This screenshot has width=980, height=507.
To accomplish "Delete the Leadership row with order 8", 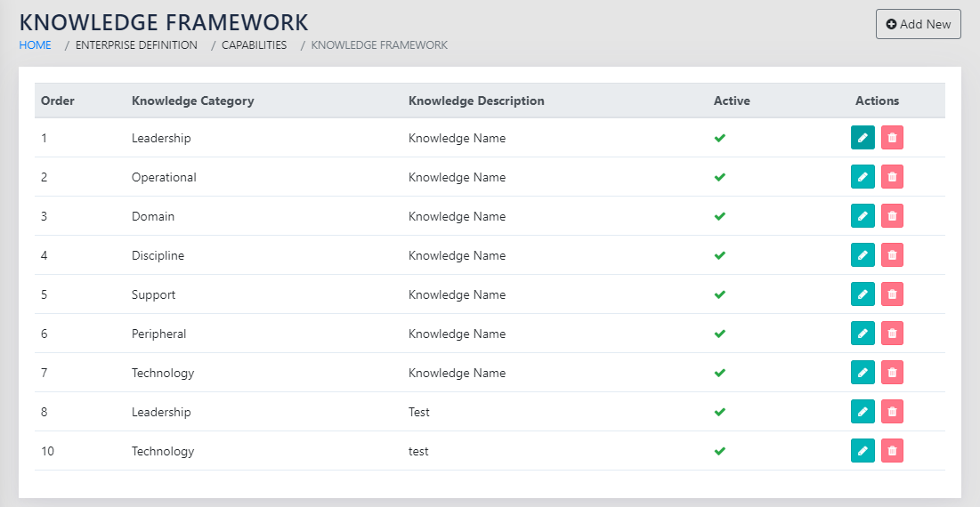I will 892,412.
